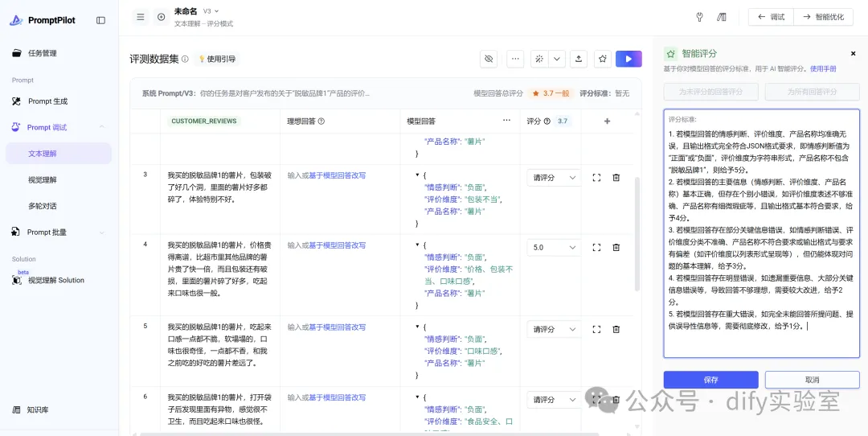Viewport: 868px width, 436px height.
Task: Click the 保存 save button
Action: (x=710, y=380)
